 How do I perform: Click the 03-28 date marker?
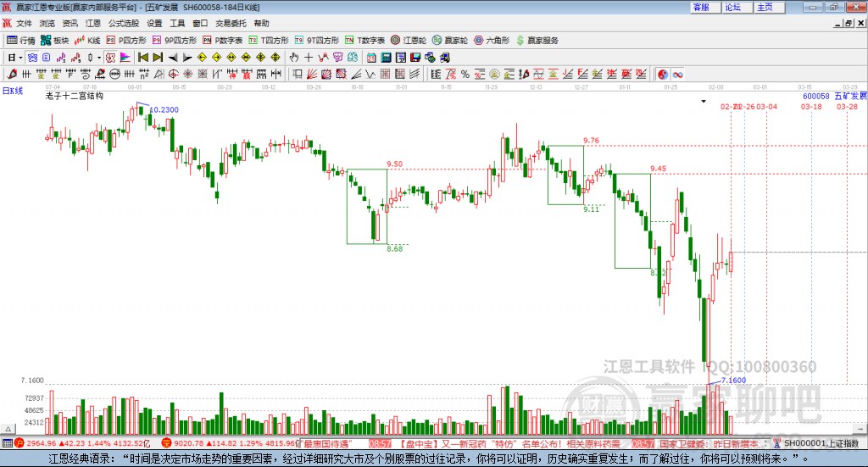click(x=847, y=107)
